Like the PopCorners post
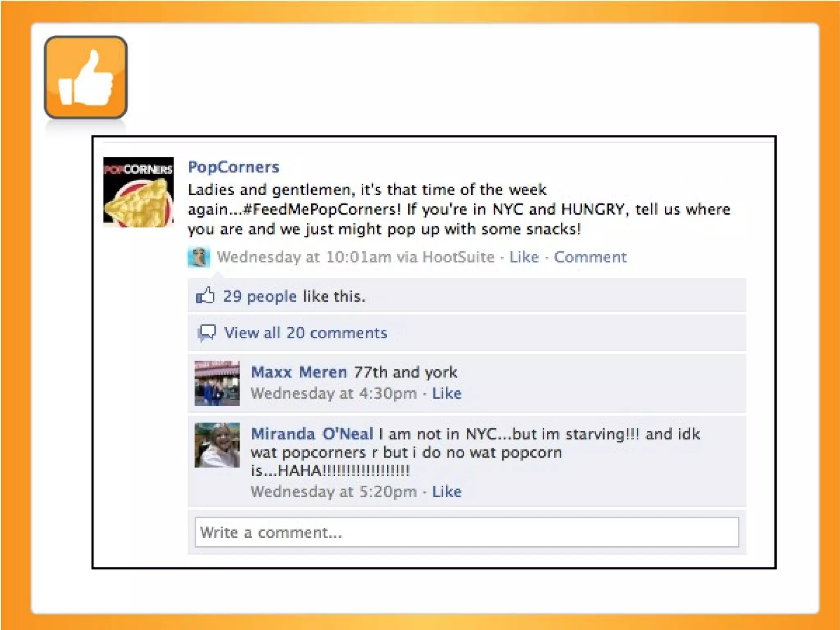Image resolution: width=840 pixels, height=630 pixels. [524, 257]
